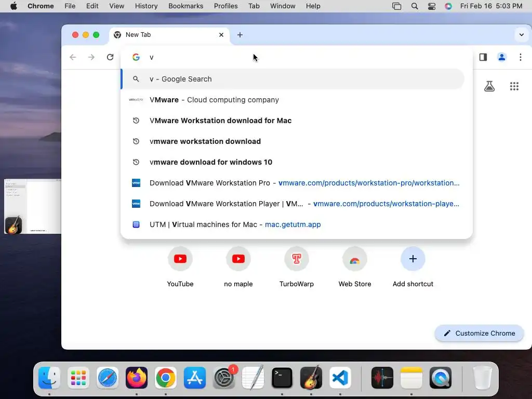Open the View menu
Screen dimensions: 532x399
[x=117, y=6]
